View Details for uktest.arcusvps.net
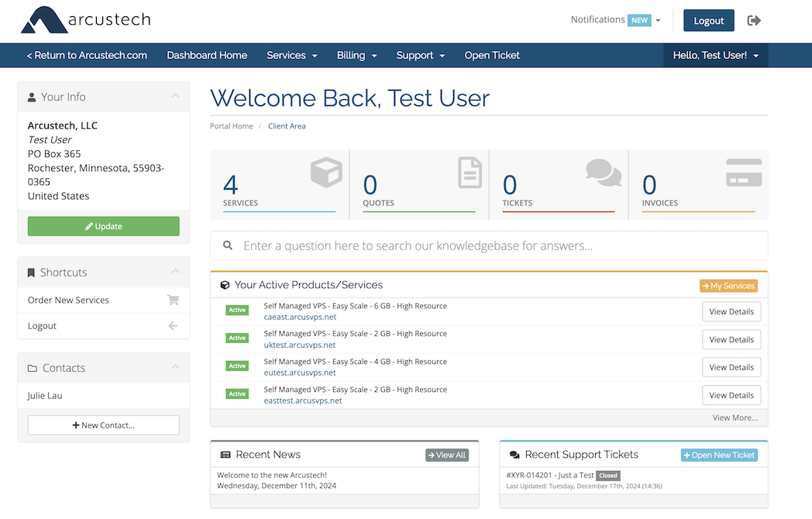812x519 pixels. pos(731,340)
